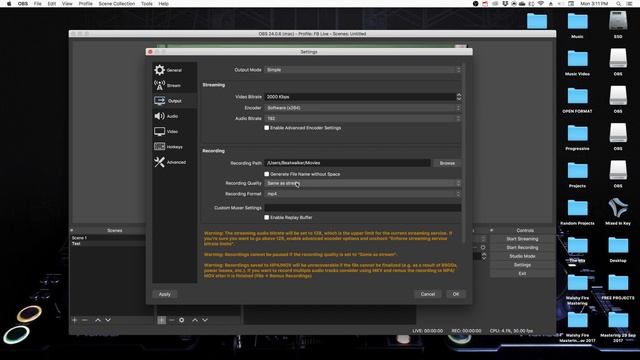
Task: Toggle Studio Mode in Controls panel
Action: tap(522, 256)
